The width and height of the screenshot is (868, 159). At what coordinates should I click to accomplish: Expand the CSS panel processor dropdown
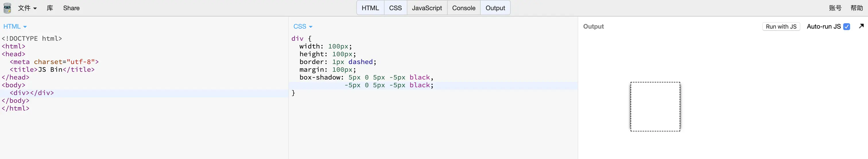coord(303,27)
